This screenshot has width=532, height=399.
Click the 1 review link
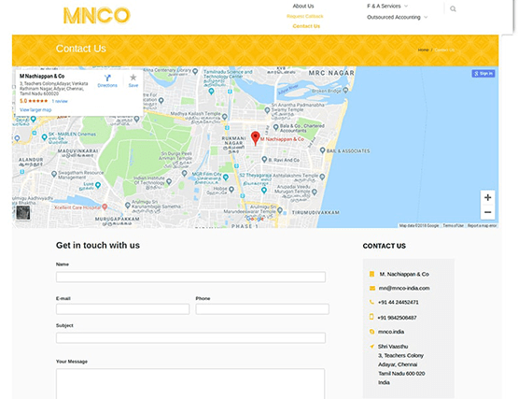[60, 101]
